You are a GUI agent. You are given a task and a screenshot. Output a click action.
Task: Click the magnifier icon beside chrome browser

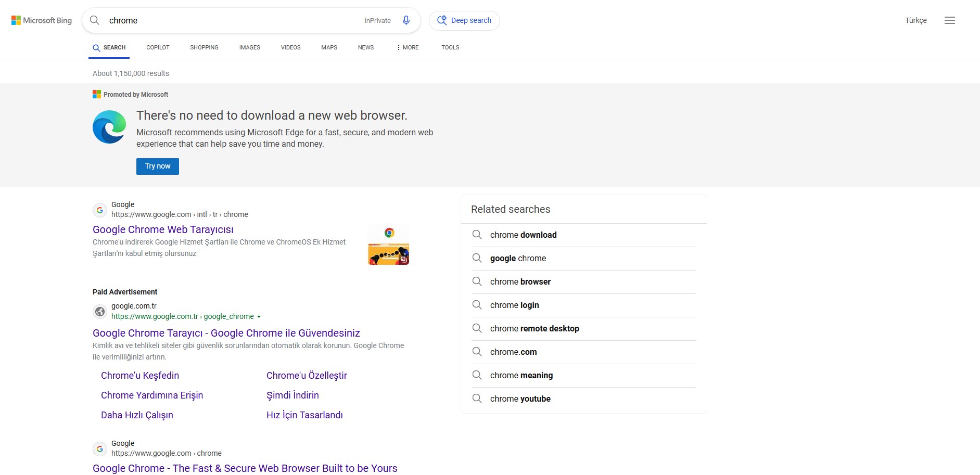click(477, 281)
